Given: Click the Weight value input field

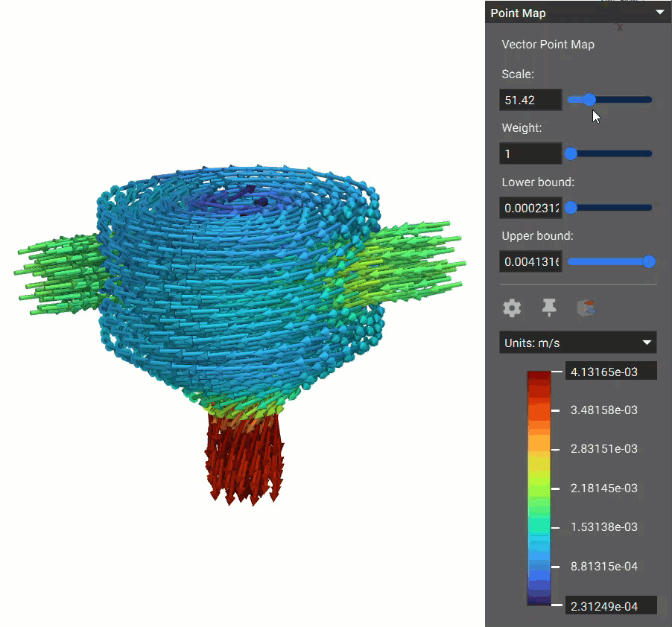Looking at the screenshot, I should point(530,154).
